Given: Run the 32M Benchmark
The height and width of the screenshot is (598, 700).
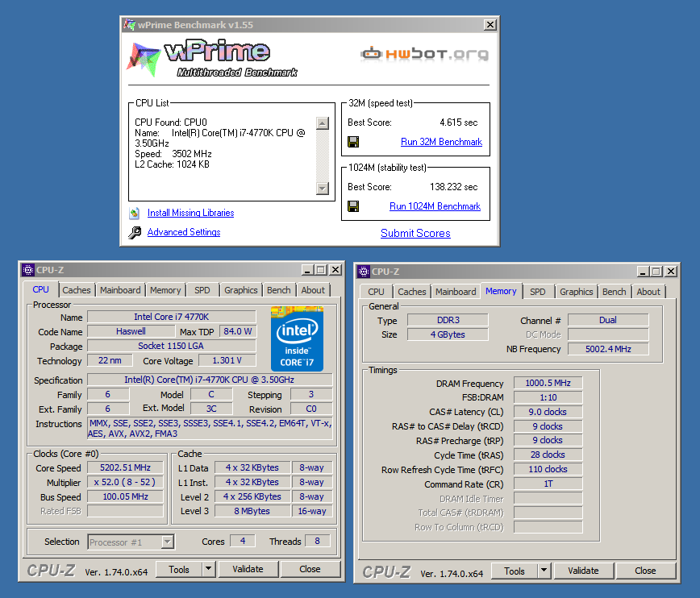Looking at the screenshot, I should tap(441, 142).
